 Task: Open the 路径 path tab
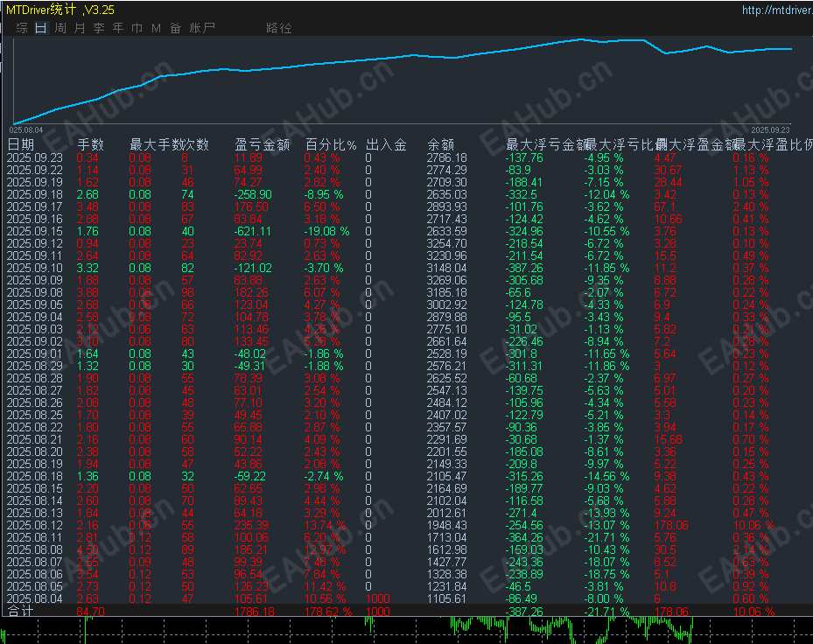279,28
